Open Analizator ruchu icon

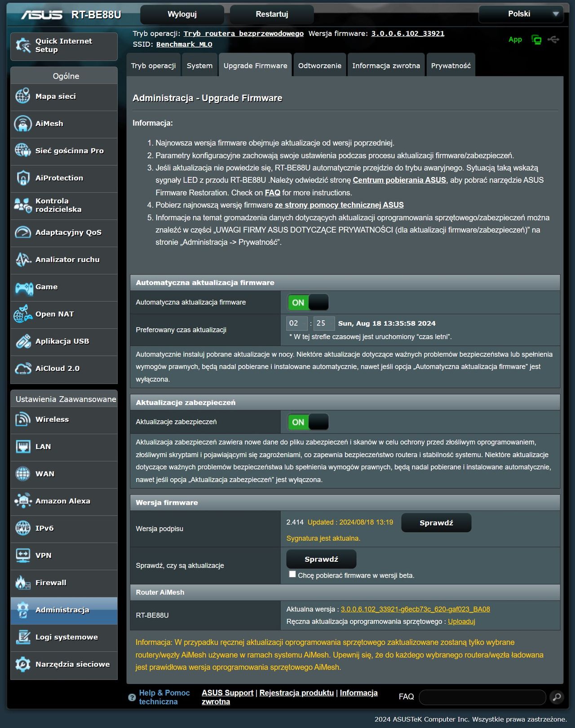[x=23, y=260]
